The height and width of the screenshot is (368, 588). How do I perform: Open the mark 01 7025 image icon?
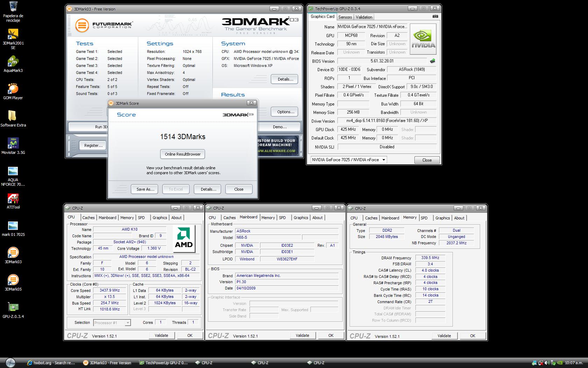[x=13, y=228]
